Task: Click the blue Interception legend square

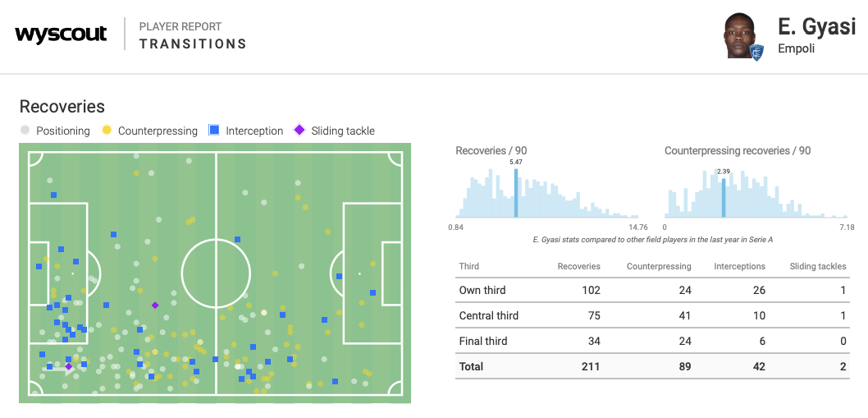Action: [x=214, y=131]
